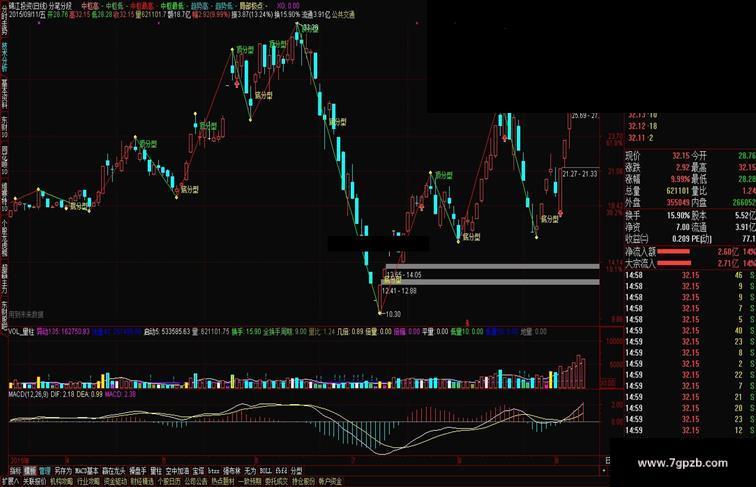Viewport: 756px width, 487px height.
Task: Open the 基本资料 sidebar tab
Action: click(4, 94)
